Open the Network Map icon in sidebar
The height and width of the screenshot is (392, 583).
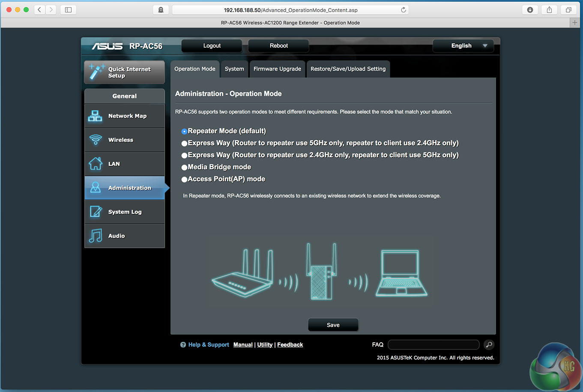tap(95, 116)
